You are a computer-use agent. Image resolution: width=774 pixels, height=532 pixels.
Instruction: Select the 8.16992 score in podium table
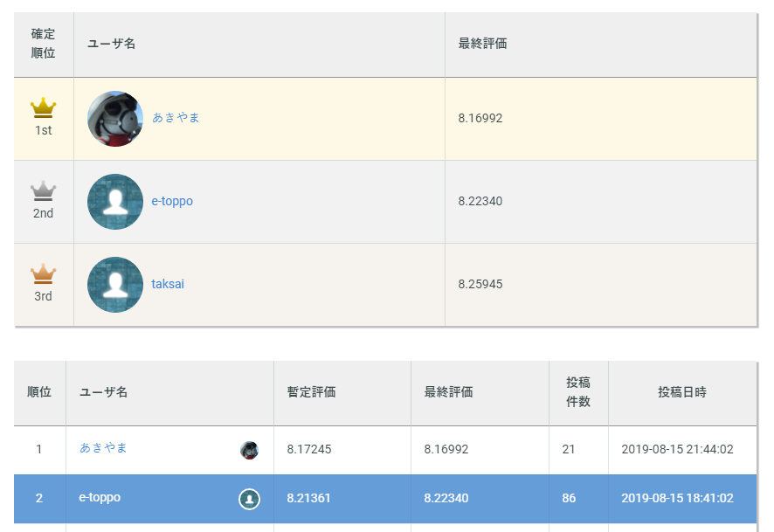[480, 118]
